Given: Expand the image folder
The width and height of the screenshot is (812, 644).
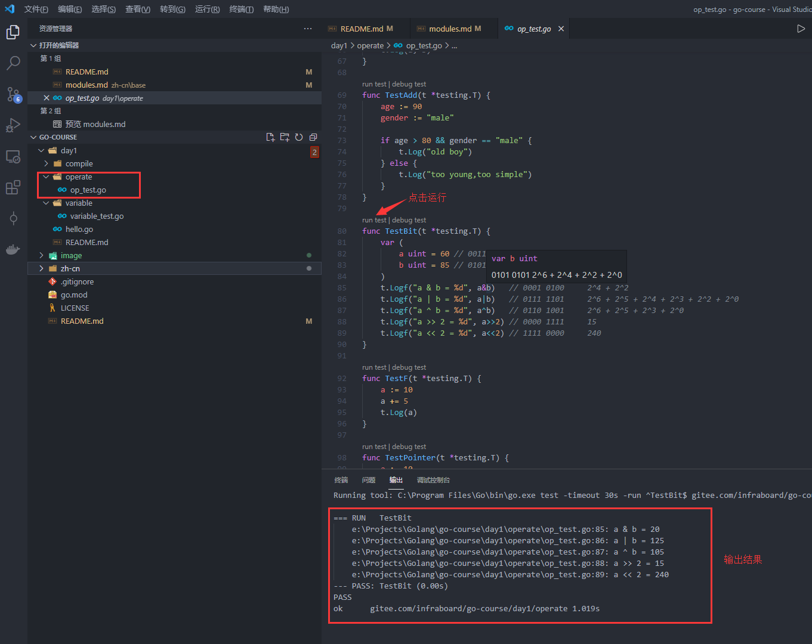Looking at the screenshot, I should point(41,255).
